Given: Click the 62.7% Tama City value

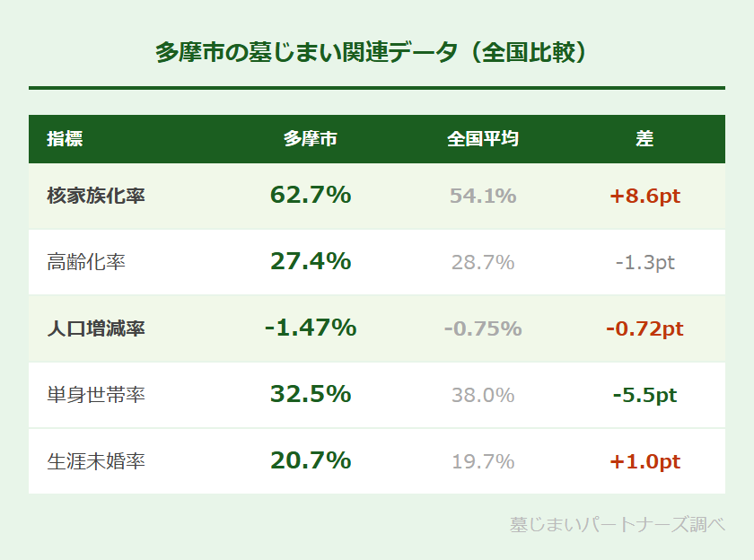Looking at the screenshot, I should point(310,195).
